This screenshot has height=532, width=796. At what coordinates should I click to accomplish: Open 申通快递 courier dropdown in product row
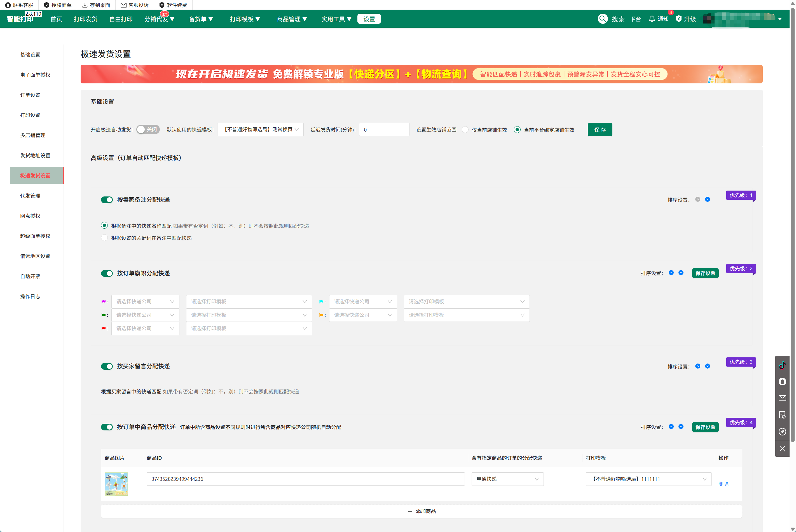[508, 479]
